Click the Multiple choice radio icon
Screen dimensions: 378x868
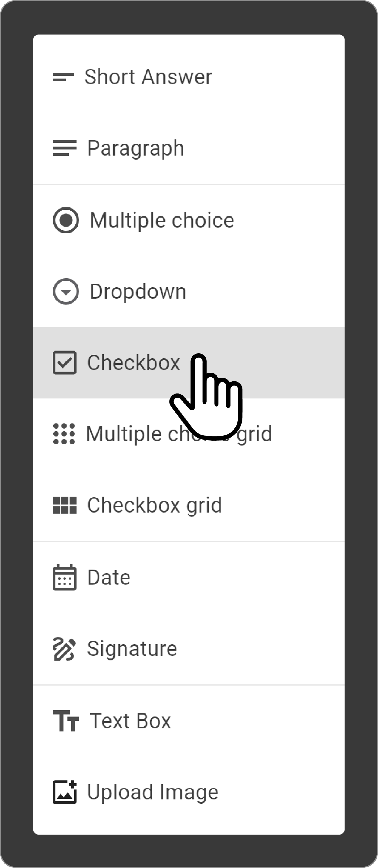point(66,220)
